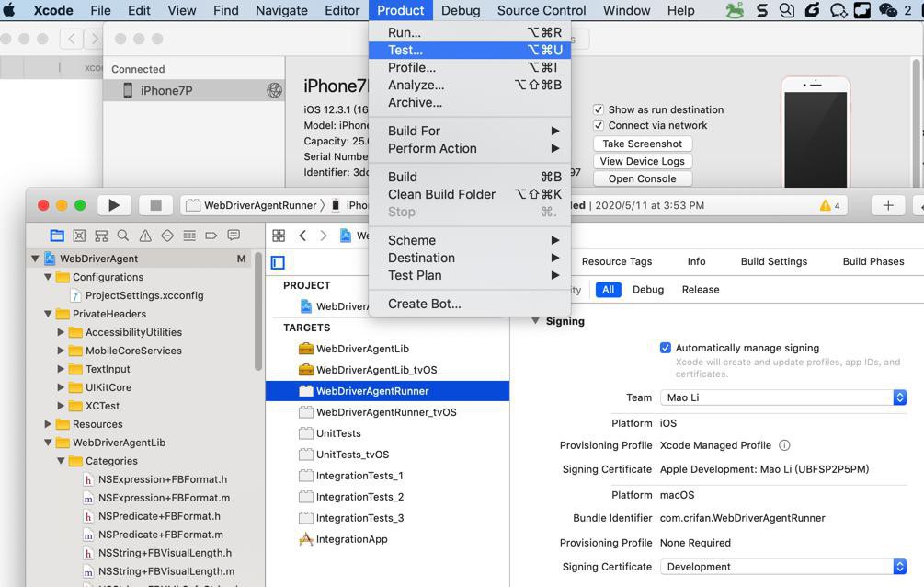The height and width of the screenshot is (587, 924).
Task: Choose Run... from the Product menu
Action: [470, 32]
